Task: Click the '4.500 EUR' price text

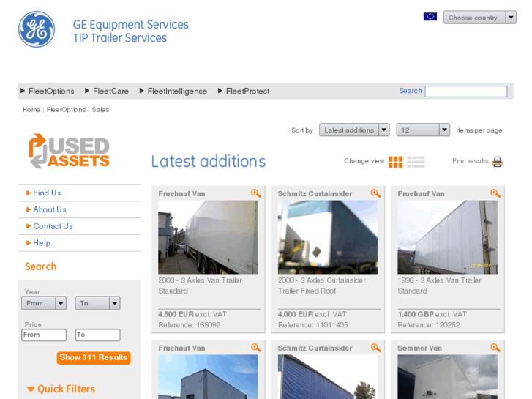Action: (176, 315)
